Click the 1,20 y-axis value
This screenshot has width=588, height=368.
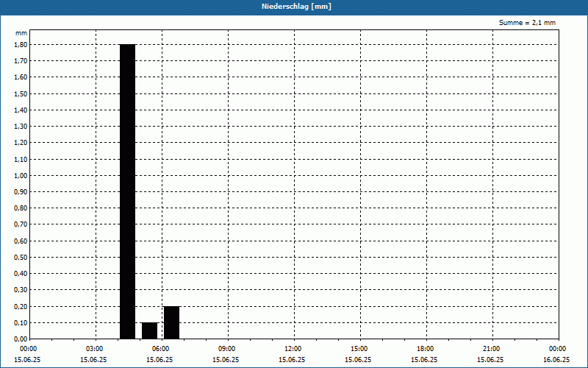pos(21,142)
